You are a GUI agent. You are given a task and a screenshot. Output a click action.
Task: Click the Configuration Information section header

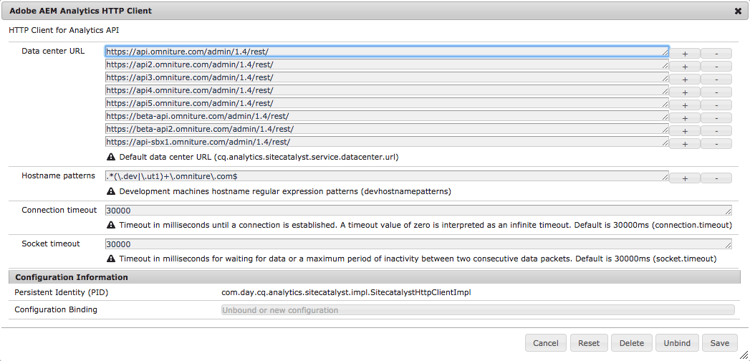click(x=375, y=277)
